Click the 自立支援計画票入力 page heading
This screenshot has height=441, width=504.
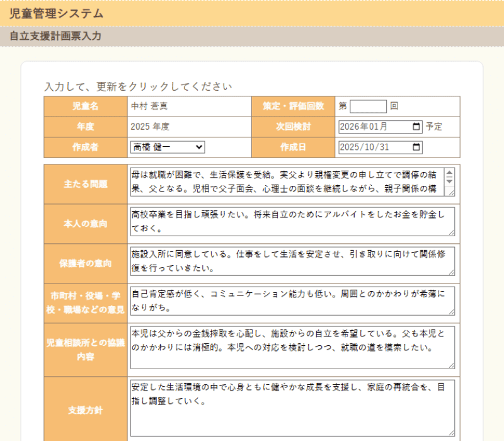55,37
